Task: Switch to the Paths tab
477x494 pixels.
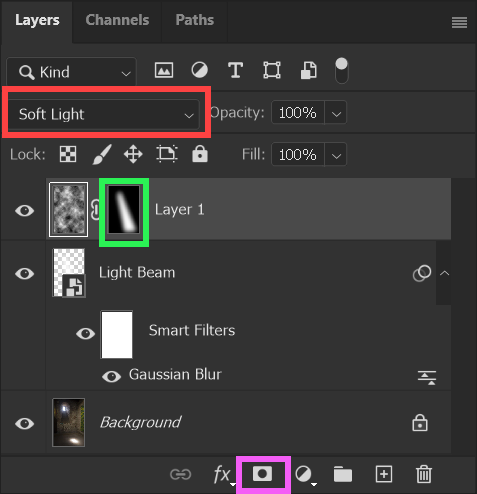Action: (x=195, y=20)
